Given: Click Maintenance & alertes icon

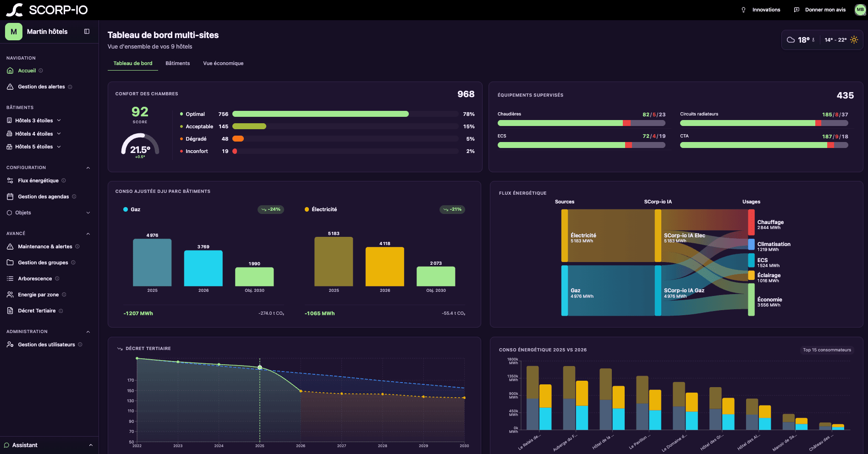Looking at the screenshot, I should pyautogui.click(x=10, y=246).
